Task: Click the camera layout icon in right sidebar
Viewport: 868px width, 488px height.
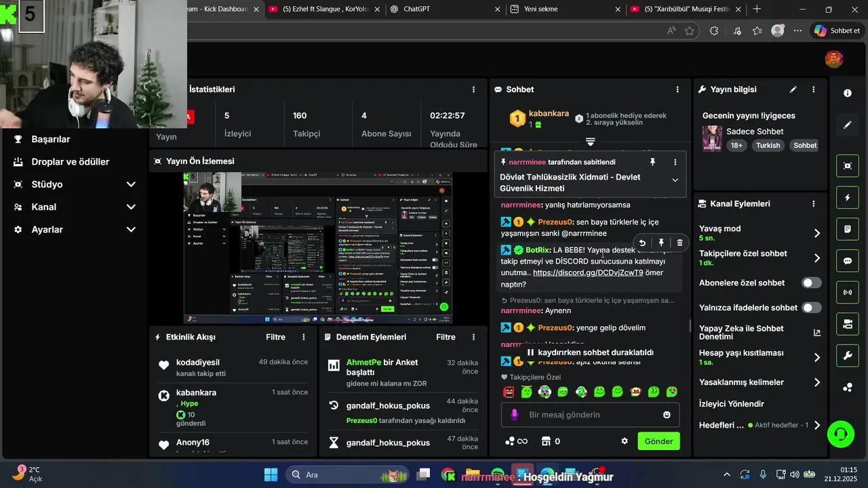Action: 847,324
